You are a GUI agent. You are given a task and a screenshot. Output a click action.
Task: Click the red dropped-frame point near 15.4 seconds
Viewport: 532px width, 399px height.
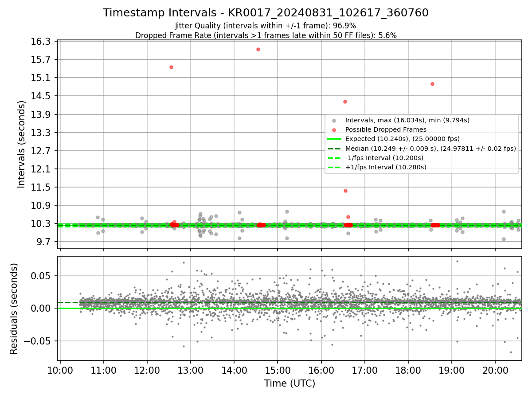[x=171, y=67]
